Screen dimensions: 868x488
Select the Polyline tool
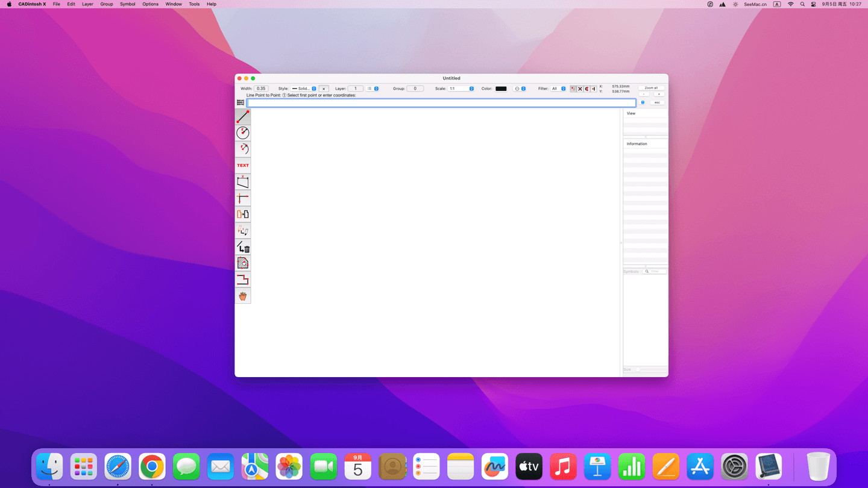[x=243, y=280]
